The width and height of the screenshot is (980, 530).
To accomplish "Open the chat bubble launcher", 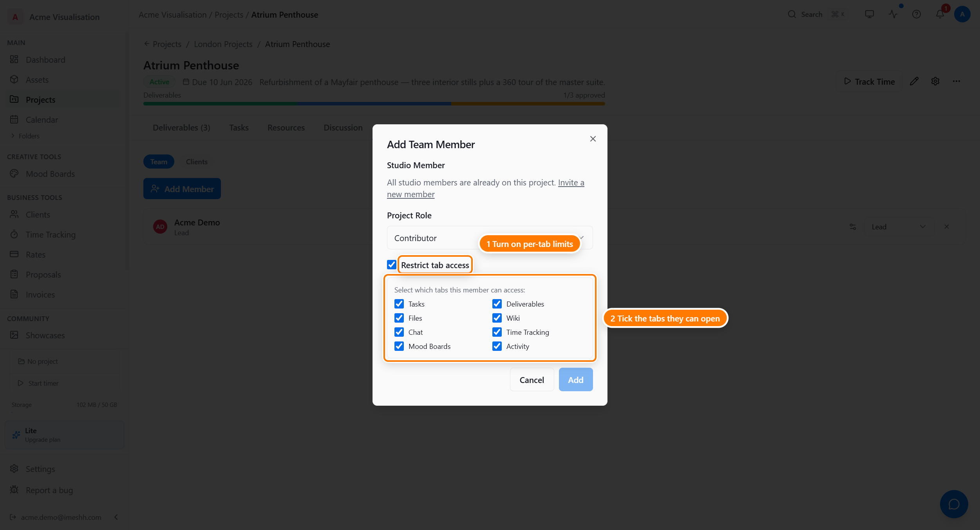I will click(954, 504).
